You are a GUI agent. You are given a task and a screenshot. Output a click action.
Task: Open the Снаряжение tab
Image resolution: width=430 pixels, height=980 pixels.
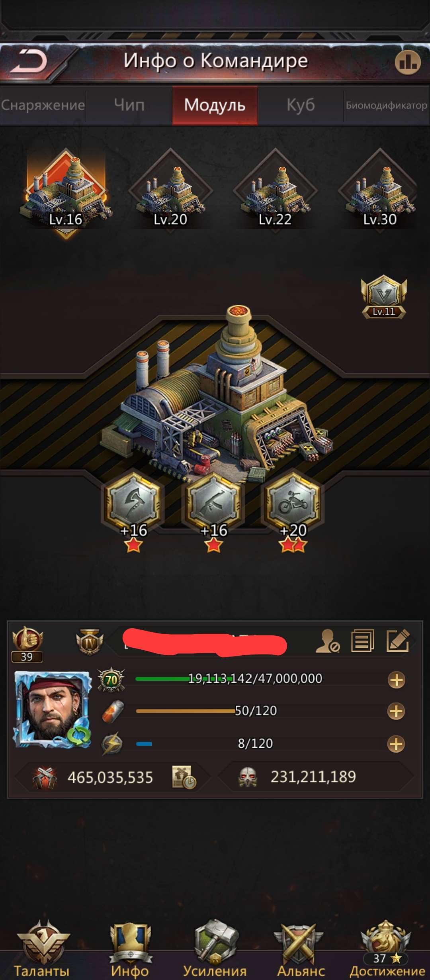tap(43, 105)
